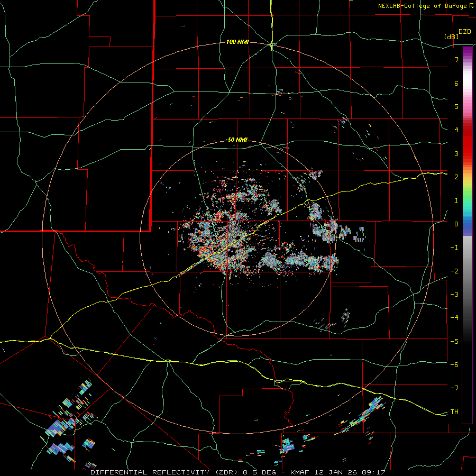Click the green-yellow section of color bar
The image size is (476, 476).
click(x=467, y=190)
